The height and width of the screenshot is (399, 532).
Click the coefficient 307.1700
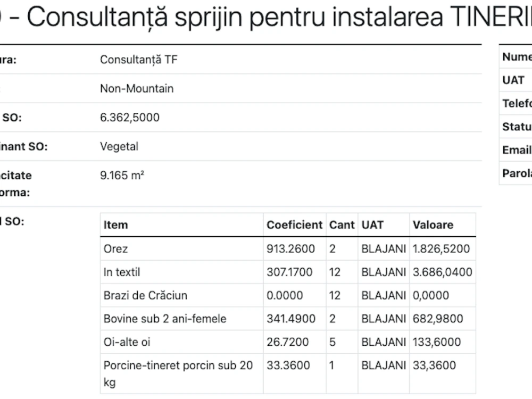pyautogui.click(x=289, y=272)
